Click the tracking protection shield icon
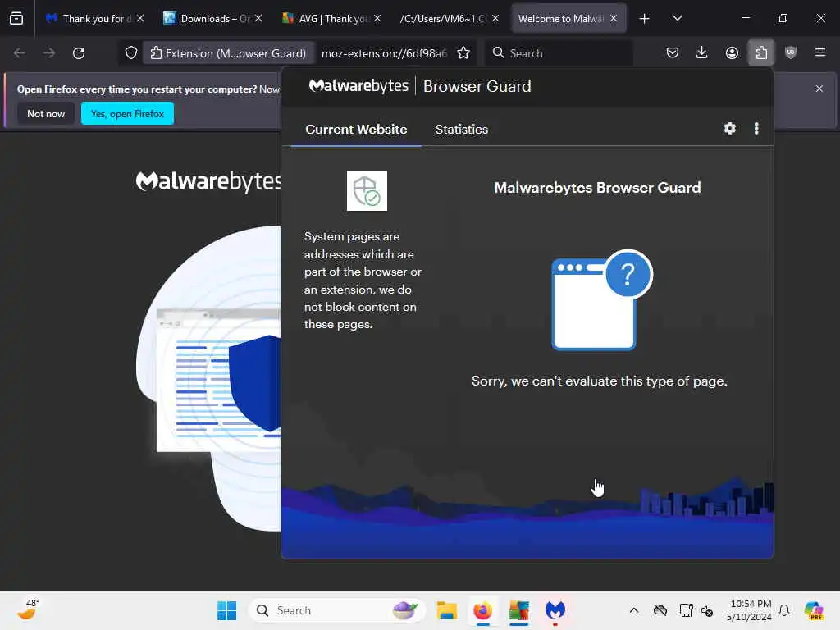Image resolution: width=840 pixels, height=630 pixels. point(131,53)
